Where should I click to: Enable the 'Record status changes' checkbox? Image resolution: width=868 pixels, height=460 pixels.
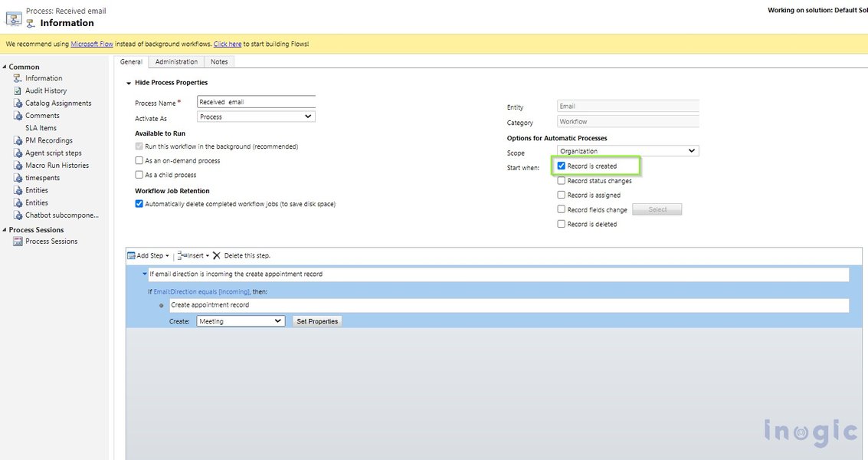tap(562, 180)
